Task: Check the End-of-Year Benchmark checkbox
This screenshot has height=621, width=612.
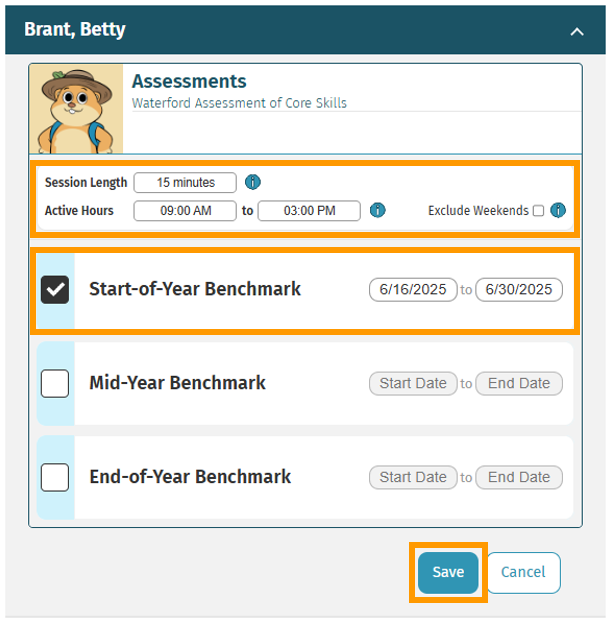Action: pyautogui.click(x=55, y=477)
